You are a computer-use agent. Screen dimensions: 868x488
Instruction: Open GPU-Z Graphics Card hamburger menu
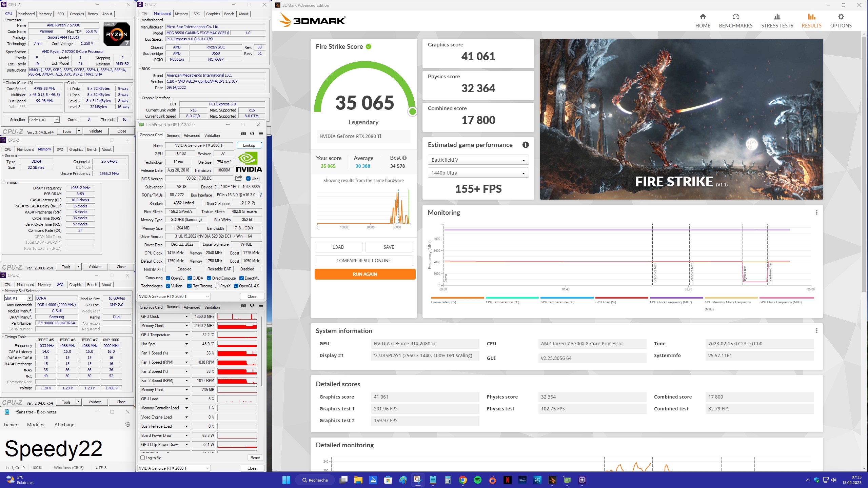tap(261, 134)
